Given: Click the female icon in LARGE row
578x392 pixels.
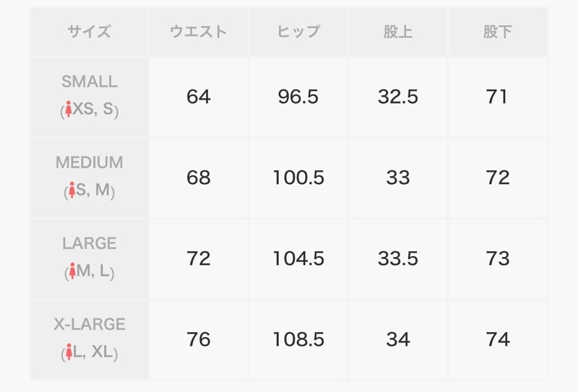Looking at the screenshot, I should 72,271.
